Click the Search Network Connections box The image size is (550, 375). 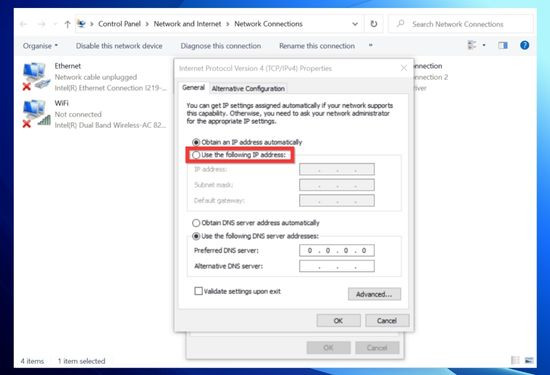point(460,24)
